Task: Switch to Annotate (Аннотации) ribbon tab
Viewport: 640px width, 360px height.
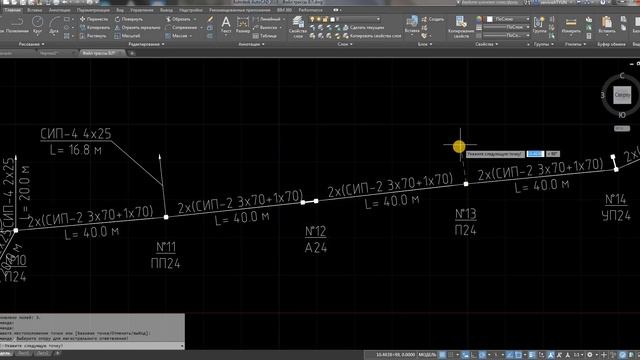Action: click(x=60, y=10)
